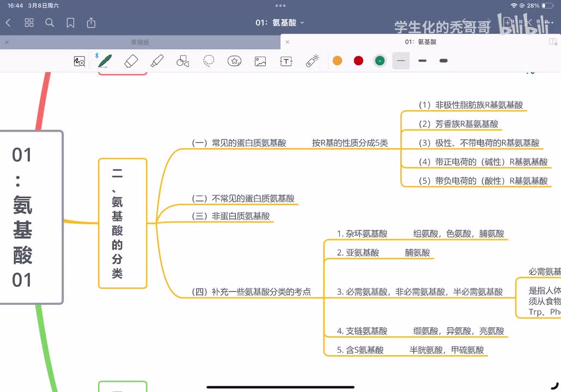Select the text box tool
This screenshot has height=392, width=561.
coord(286,61)
